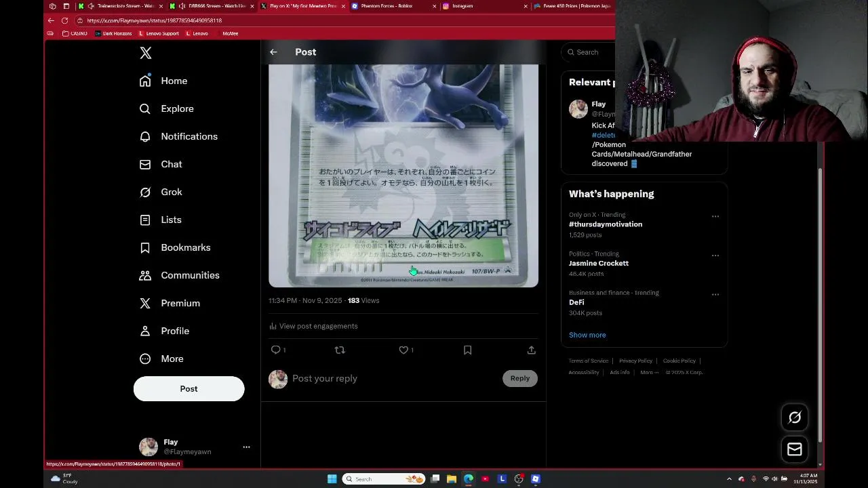Image resolution: width=868 pixels, height=488 pixels.
Task: Open Communities from the sidebar
Action: click(x=179, y=275)
